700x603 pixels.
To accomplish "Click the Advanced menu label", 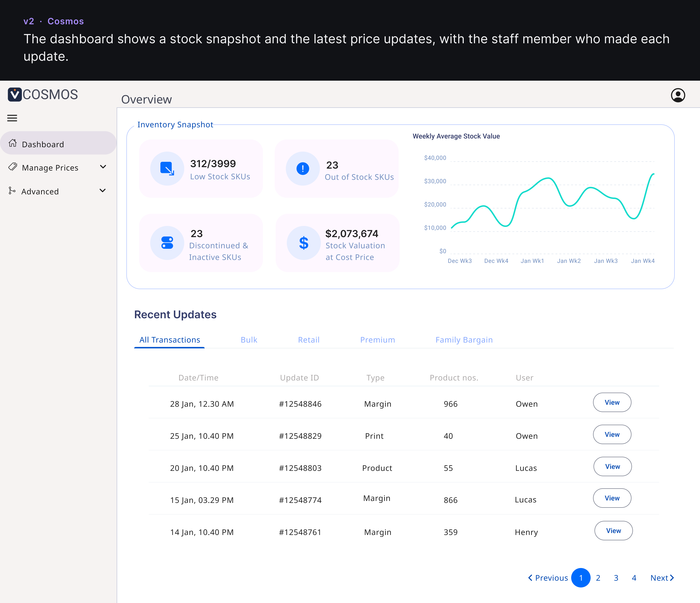I will click(40, 191).
